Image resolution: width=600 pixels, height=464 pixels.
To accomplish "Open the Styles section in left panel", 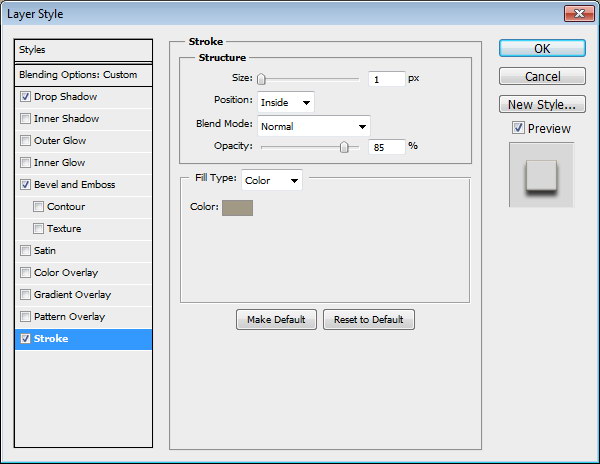I will (84, 50).
